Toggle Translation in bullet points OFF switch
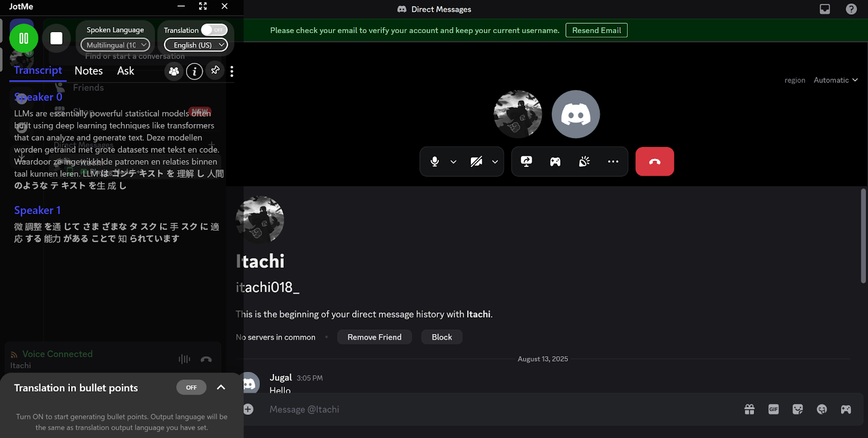This screenshot has height=438, width=868. (x=192, y=388)
